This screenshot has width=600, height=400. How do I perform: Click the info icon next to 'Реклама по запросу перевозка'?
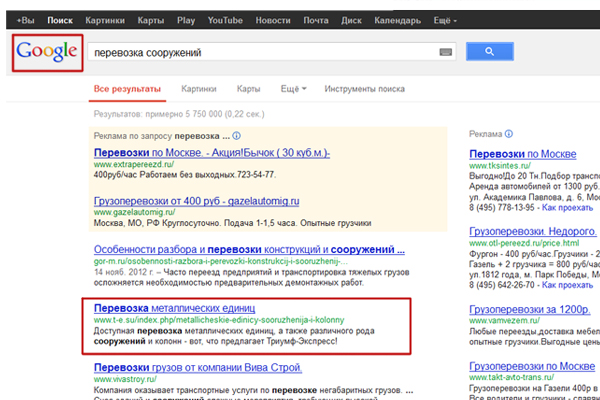(x=236, y=136)
